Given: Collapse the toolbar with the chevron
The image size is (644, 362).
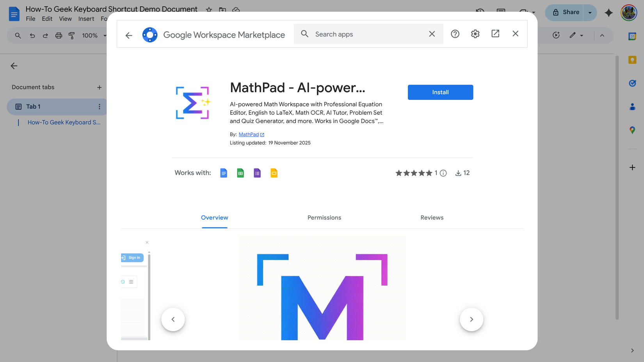Looking at the screenshot, I should point(602,35).
